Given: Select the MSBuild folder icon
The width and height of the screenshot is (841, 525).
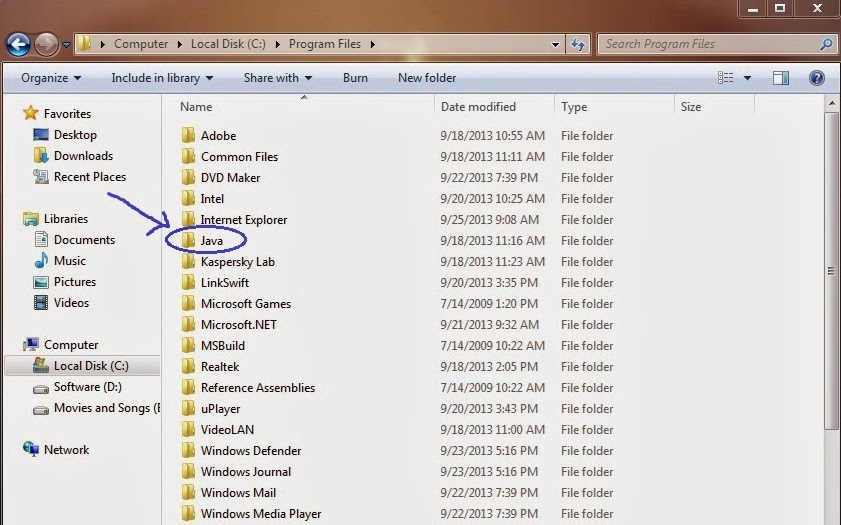Looking at the screenshot, I should click(188, 345).
